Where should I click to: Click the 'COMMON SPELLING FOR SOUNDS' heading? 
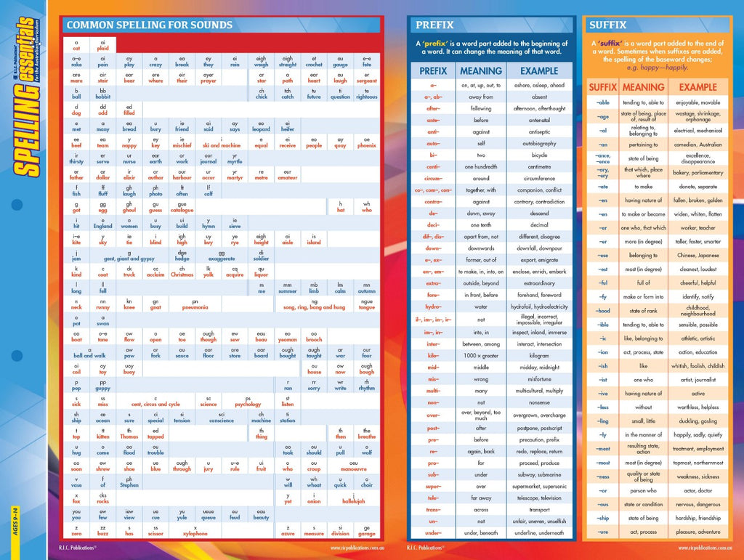(150, 25)
